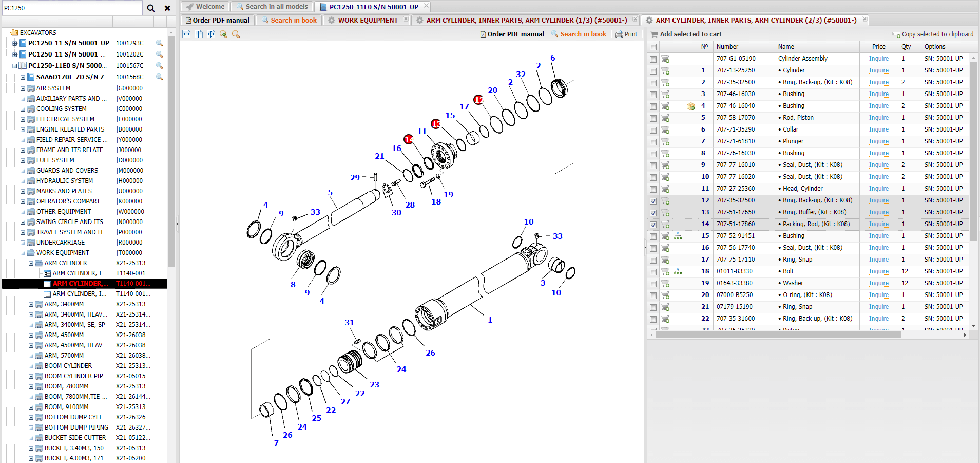The image size is (980, 463).
Task: Open structure icon for Bolt 01011-83330
Action: pyautogui.click(x=678, y=271)
